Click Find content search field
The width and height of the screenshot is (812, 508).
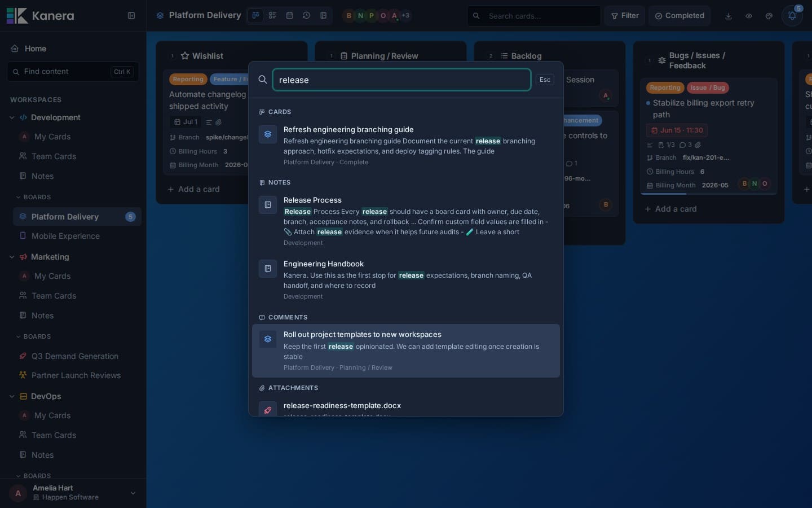pos(73,72)
